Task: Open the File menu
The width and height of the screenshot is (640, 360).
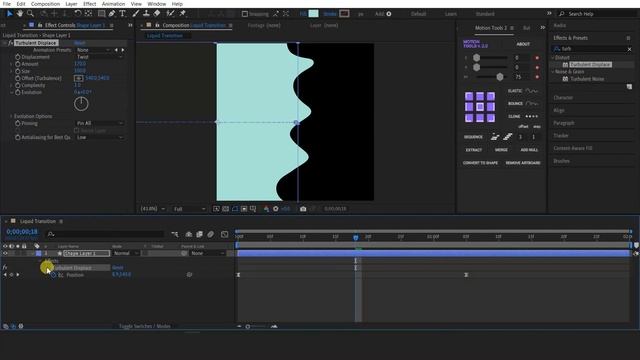Action: tap(7, 4)
